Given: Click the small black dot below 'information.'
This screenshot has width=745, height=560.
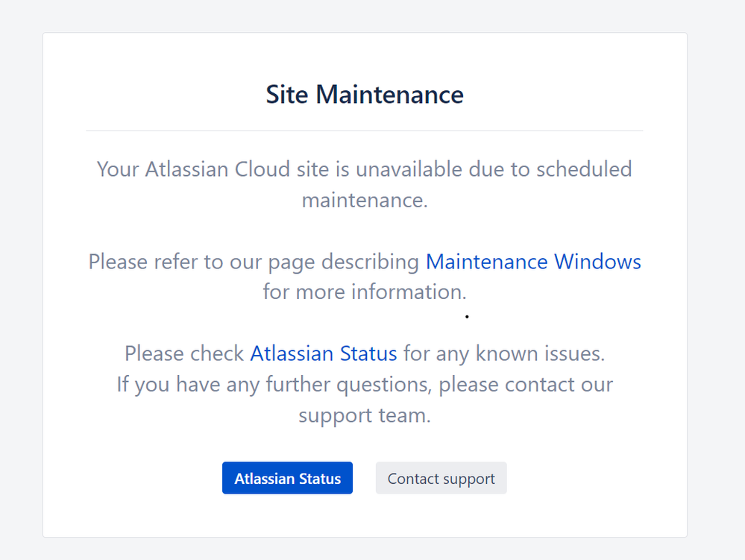Looking at the screenshot, I should 467,316.
